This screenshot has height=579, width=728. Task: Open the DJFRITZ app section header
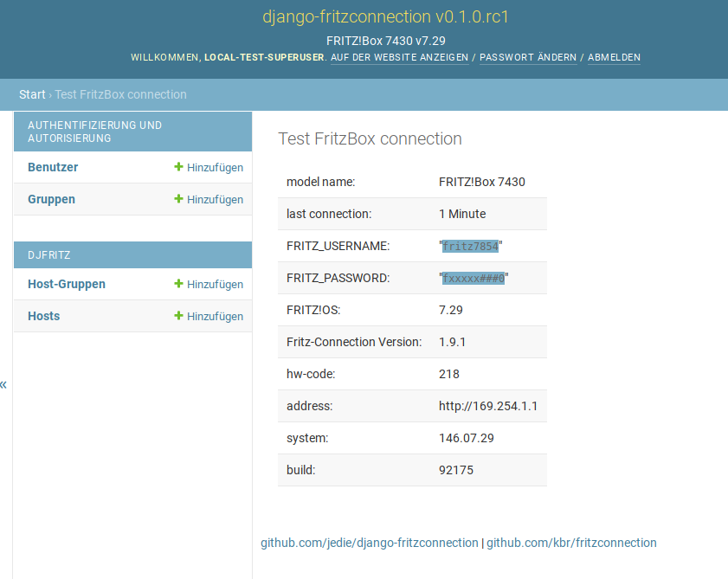click(49, 255)
